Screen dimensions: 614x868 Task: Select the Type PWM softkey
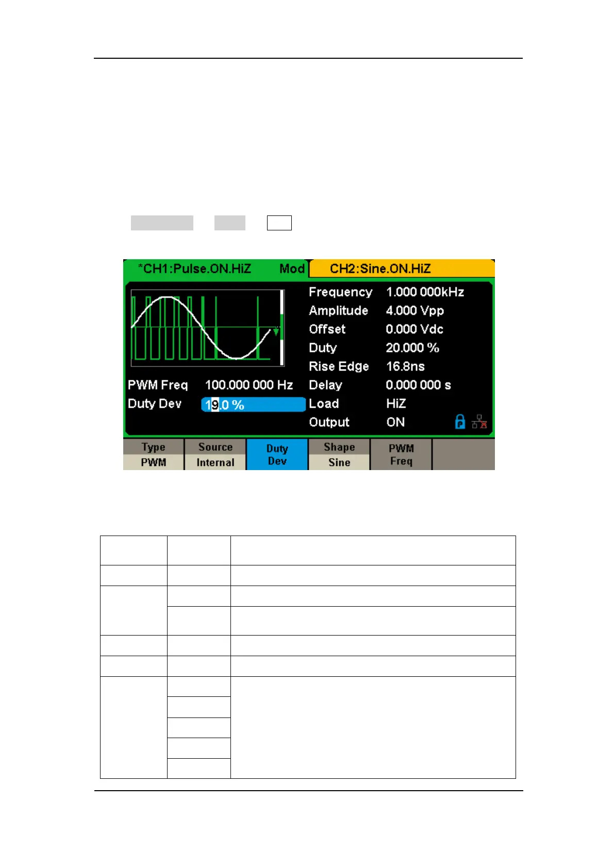coord(154,455)
